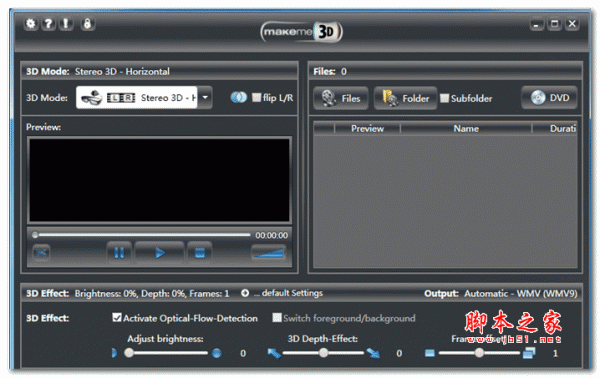Click the depth decrease arrow icon
This screenshot has width=600, height=378.
tap(274, 353)
